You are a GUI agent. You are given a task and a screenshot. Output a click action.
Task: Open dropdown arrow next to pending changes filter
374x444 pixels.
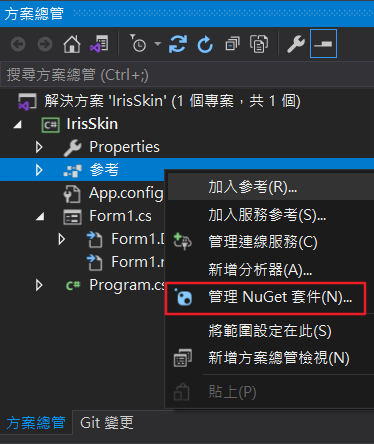pyautogui.click(x=158, y=44)
